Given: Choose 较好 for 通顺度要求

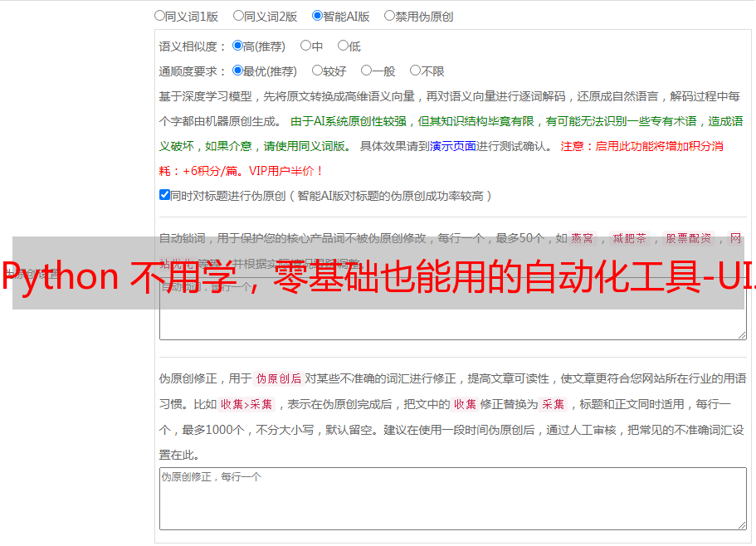Looking at the screenshot, I should click(x=317, y=71).
